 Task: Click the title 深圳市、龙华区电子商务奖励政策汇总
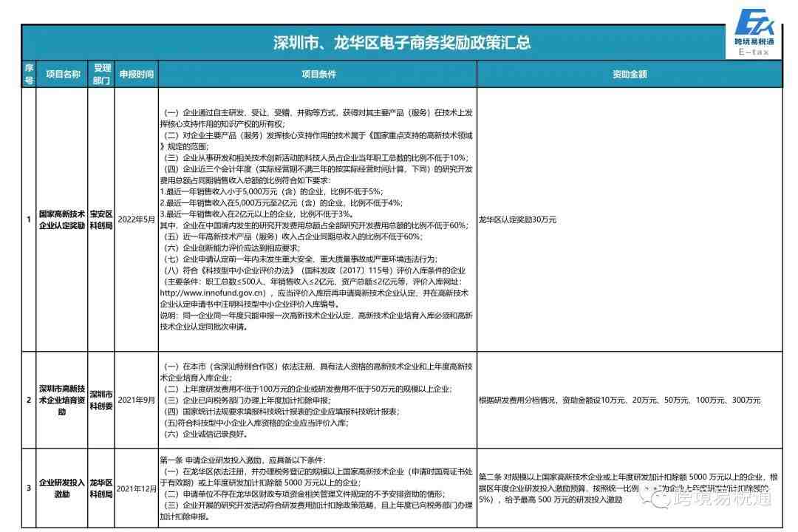(401, 42)
